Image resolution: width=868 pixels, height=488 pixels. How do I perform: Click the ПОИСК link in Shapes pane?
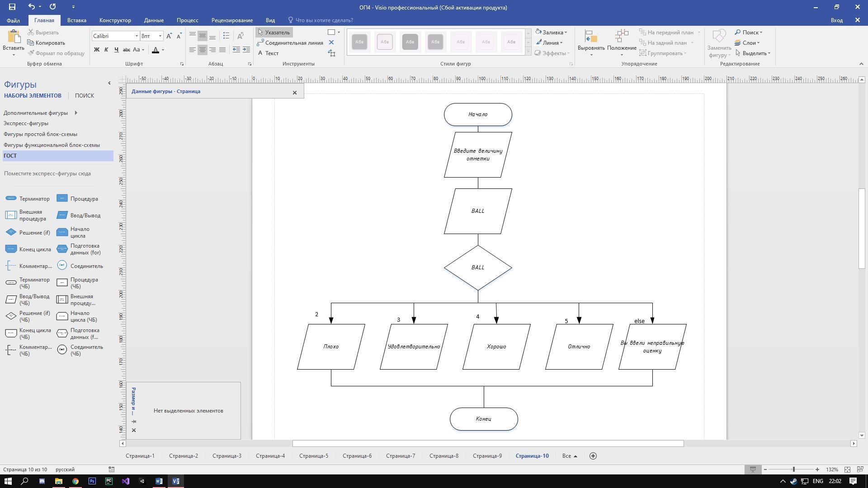(85, 96)
